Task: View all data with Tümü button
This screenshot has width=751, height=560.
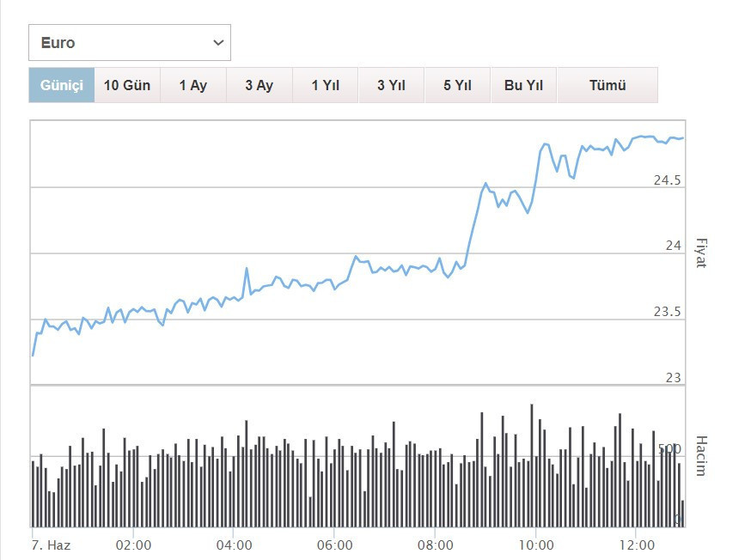Action: tap(607, 85)
